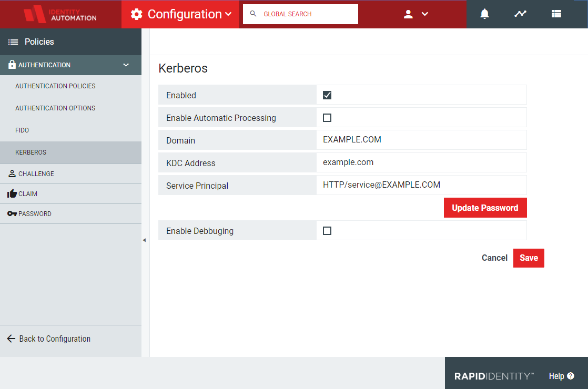Screen dimensions: 588x389
Task: Uncheck the Enabled checkbox
Action: [327, 95]
